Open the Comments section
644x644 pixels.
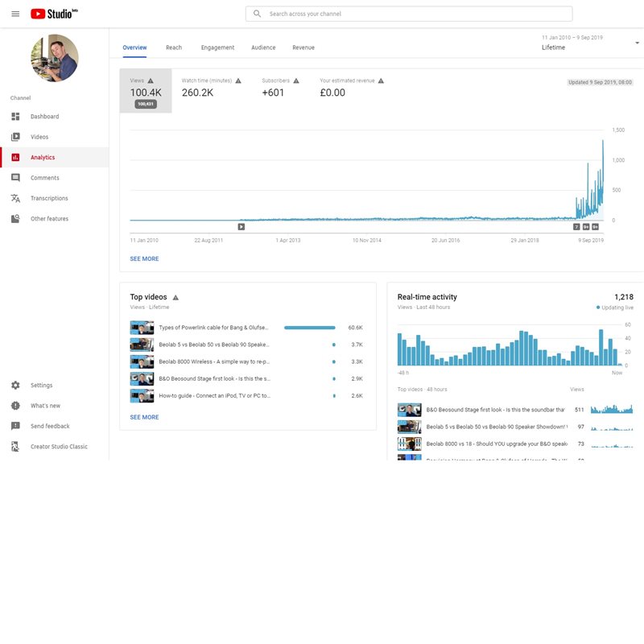coord(44,178)
